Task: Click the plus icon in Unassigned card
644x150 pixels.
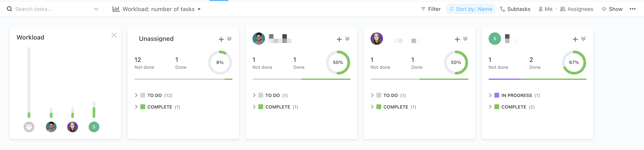Action: (x=221, y=39)
